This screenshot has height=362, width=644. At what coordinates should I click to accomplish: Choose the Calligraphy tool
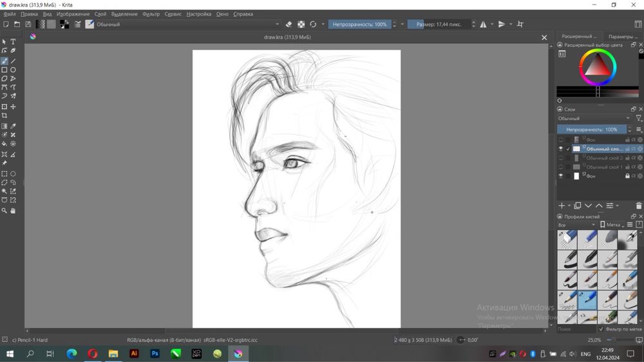click(13, 51)
